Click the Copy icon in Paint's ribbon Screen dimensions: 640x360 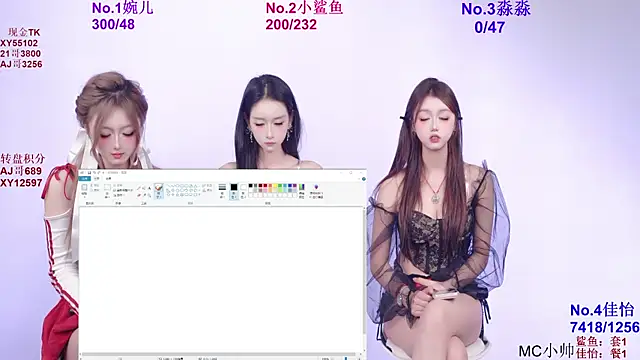pos(91,190)
